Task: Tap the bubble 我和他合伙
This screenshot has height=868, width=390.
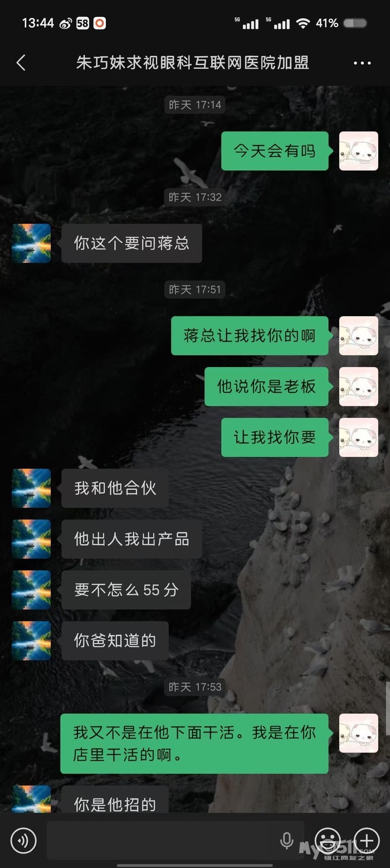Action: pyautogui.click(x=115, y=488)
